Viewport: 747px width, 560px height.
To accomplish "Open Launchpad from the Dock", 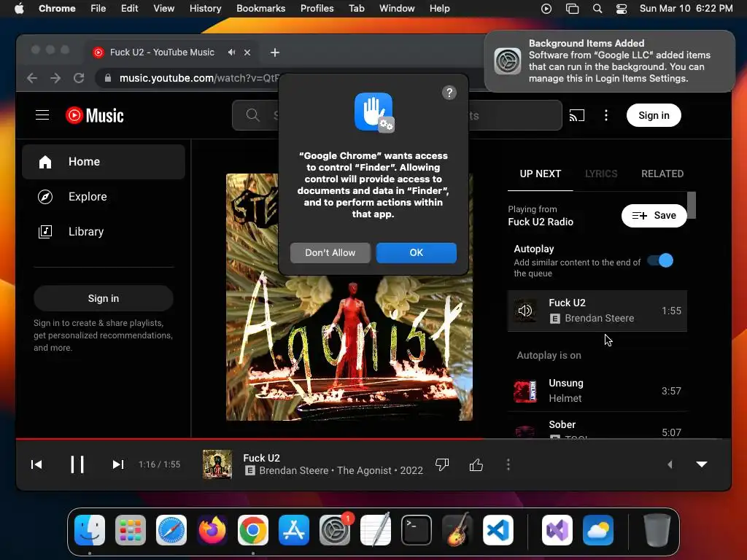I will click(131, 530).
